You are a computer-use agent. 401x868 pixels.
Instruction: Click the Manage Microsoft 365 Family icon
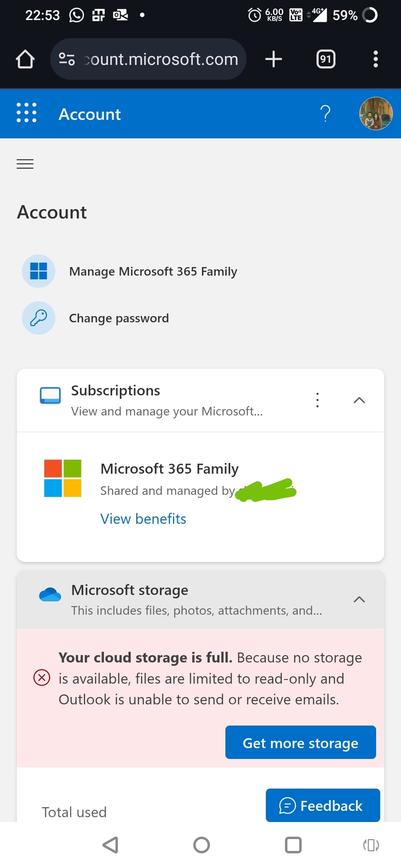[x=38, y=271]
